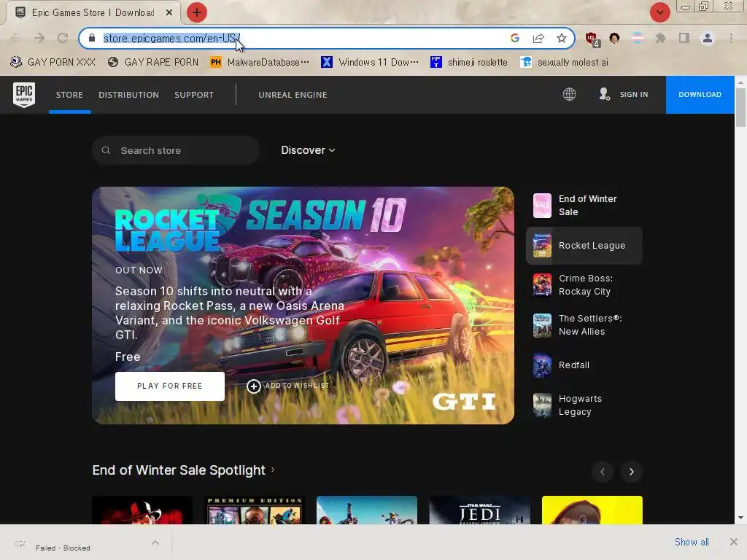Click the search magnifier icon in Search store
This screenshot has height=560, width=747.
pyautogui.click(x=106, y=150)
